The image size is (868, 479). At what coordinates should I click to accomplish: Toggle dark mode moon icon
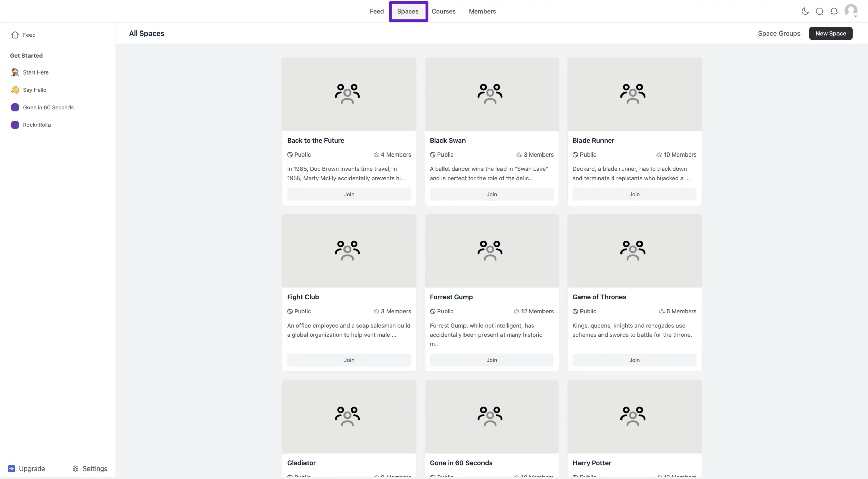805,11
